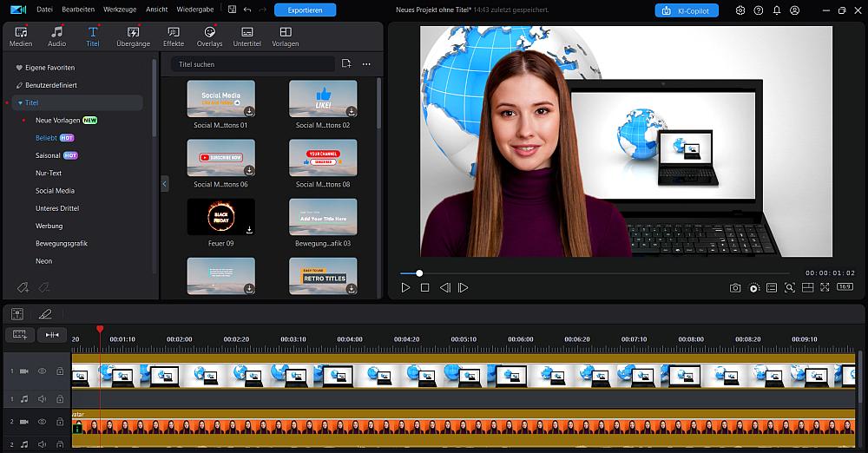Screen dimensions: 868x453
Task: Mute audio track 1 speaker icon
Action: pos(42,399)
